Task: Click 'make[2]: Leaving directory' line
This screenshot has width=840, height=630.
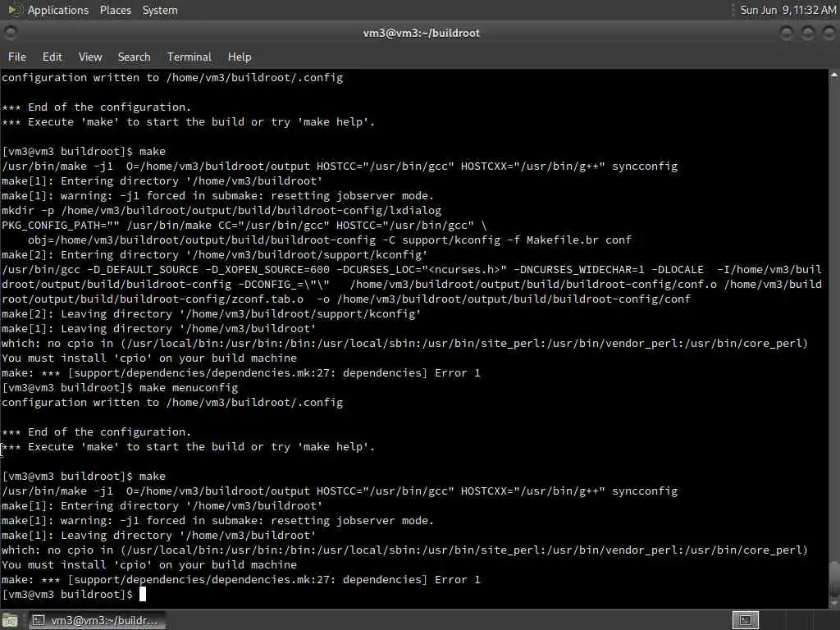Action: tap(211, 313)
